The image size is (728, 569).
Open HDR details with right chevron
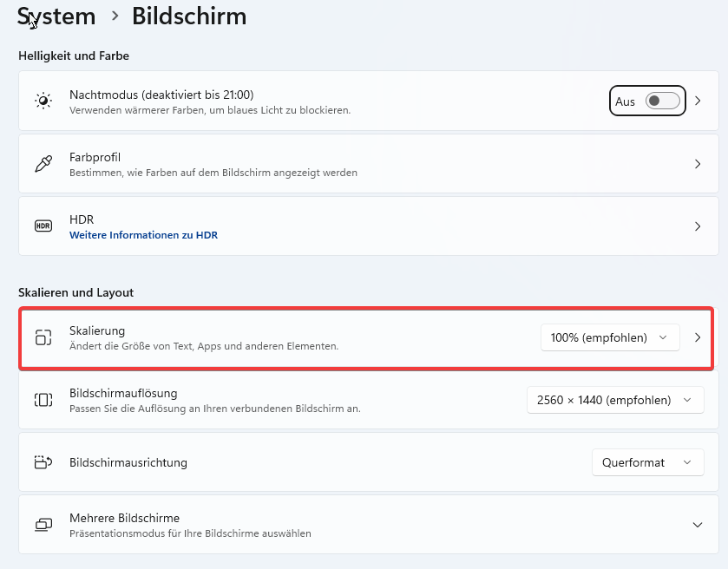(x=698, y=226)
